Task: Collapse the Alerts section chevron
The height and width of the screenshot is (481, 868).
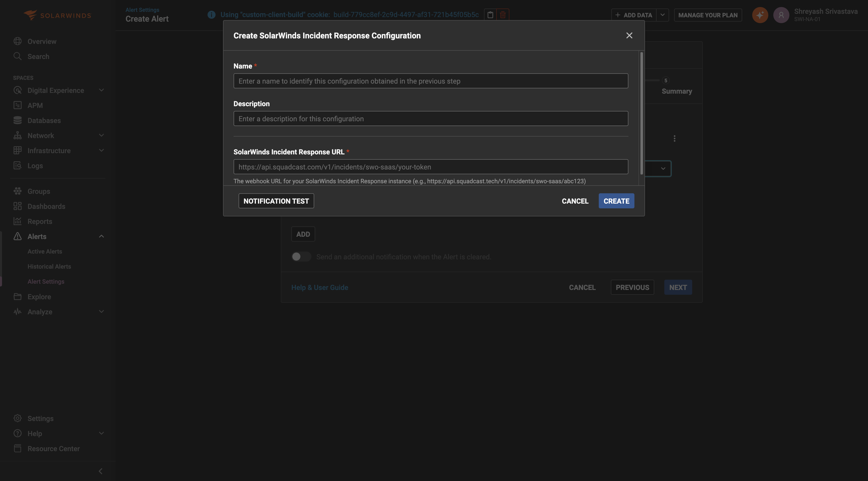Action: pos(101,236)
